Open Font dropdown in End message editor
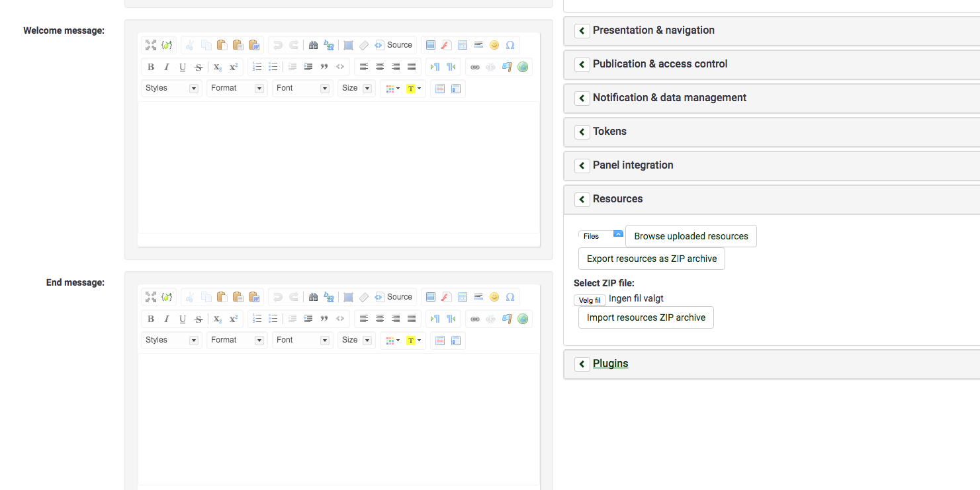The width and height of the screenshot is (980, 490). (303, 340)
